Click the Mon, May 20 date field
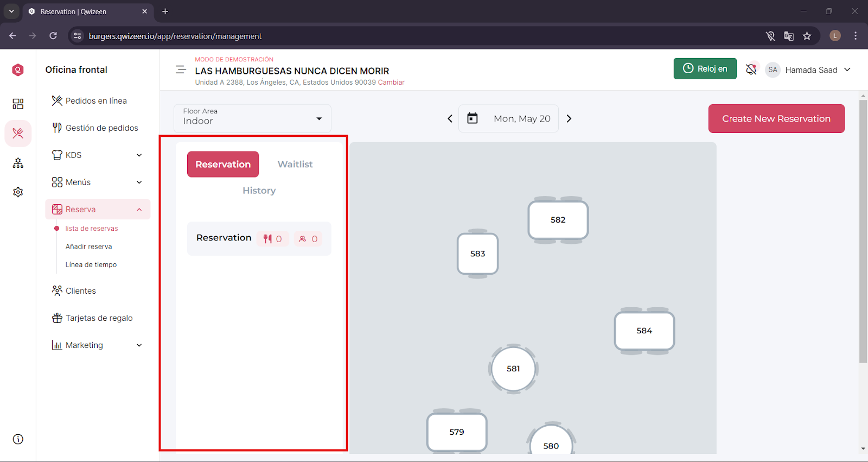 (x=508, y=118)
